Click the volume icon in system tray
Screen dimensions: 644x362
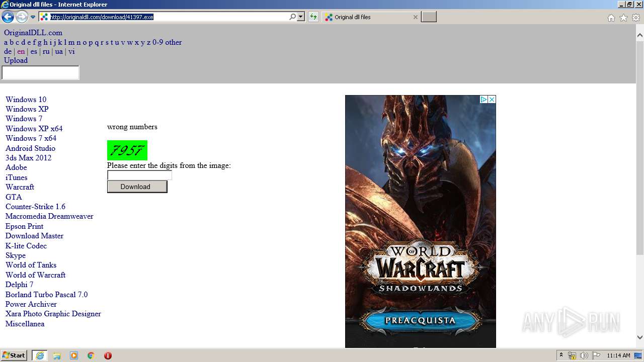point(584,355)
